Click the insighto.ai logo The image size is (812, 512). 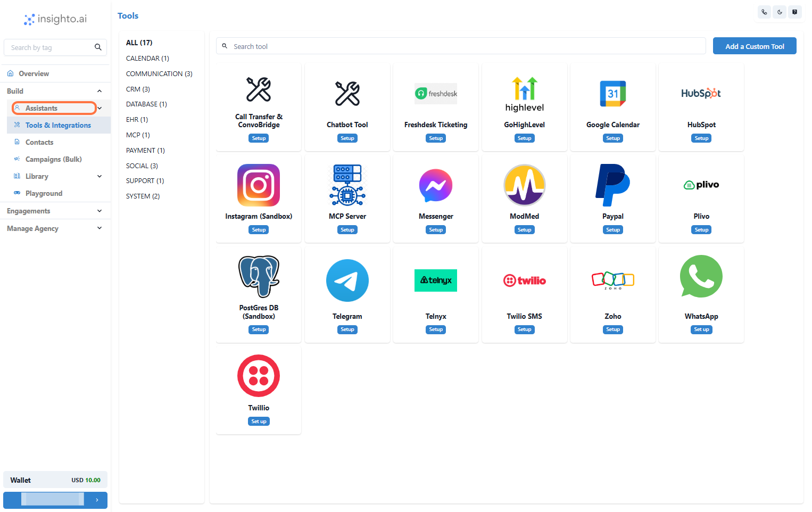tap(55, 19)
